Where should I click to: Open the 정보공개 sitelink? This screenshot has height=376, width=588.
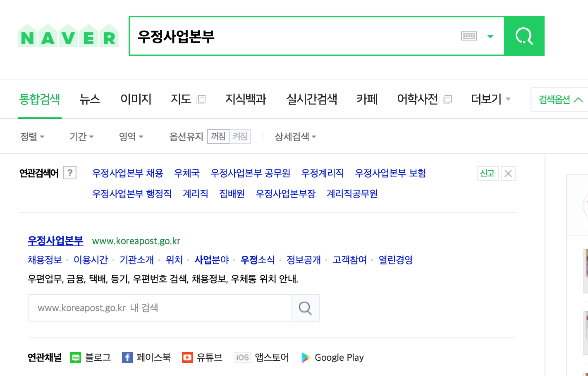(304, 260)
